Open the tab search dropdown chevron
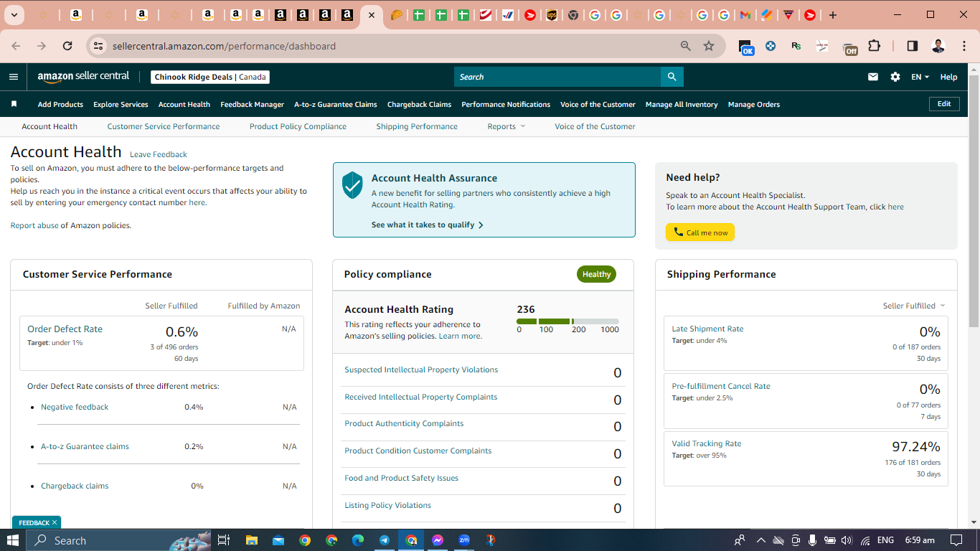This screenshot has height=551, width=980. click(14, 15)
